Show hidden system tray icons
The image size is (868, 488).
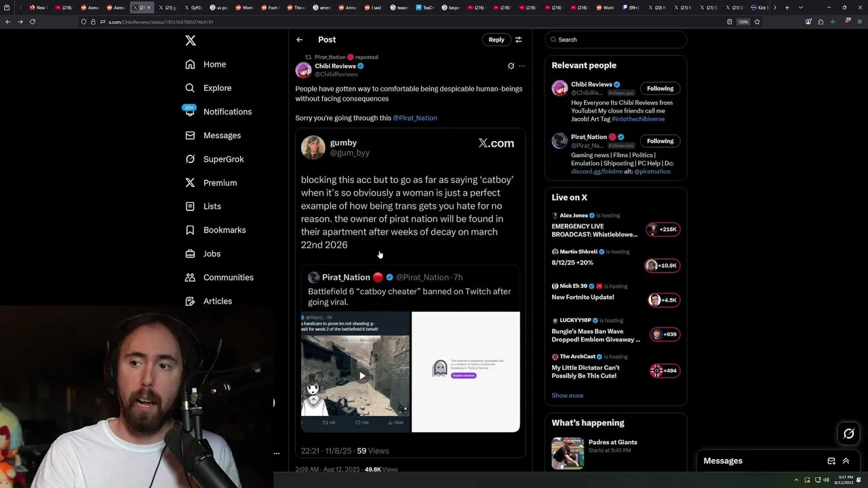coord(797,480)
